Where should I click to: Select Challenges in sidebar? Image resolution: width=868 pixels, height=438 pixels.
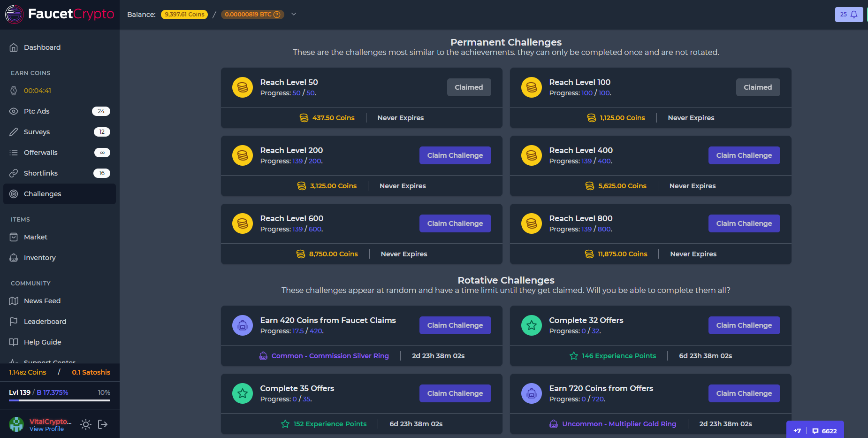point(60,194)
